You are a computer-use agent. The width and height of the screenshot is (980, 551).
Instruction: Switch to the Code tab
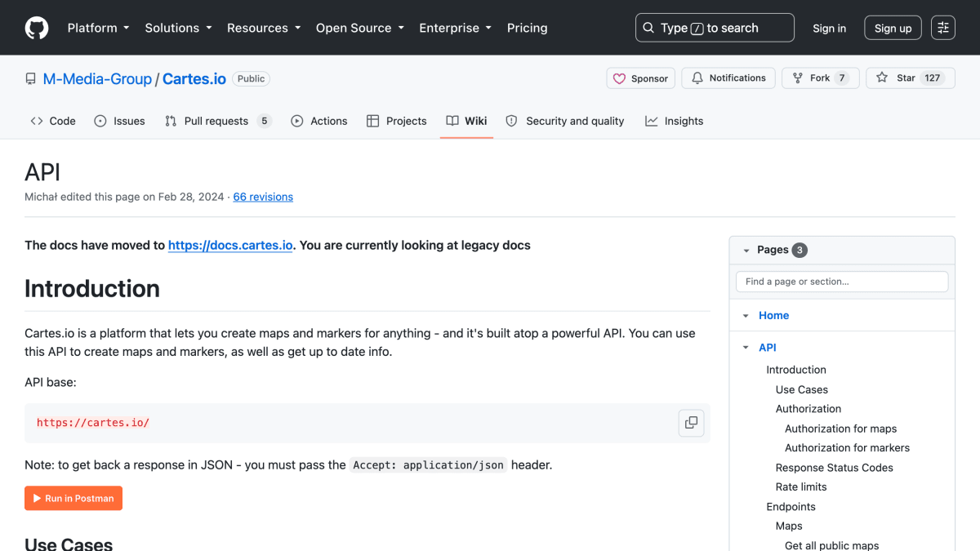coord(53,121)
